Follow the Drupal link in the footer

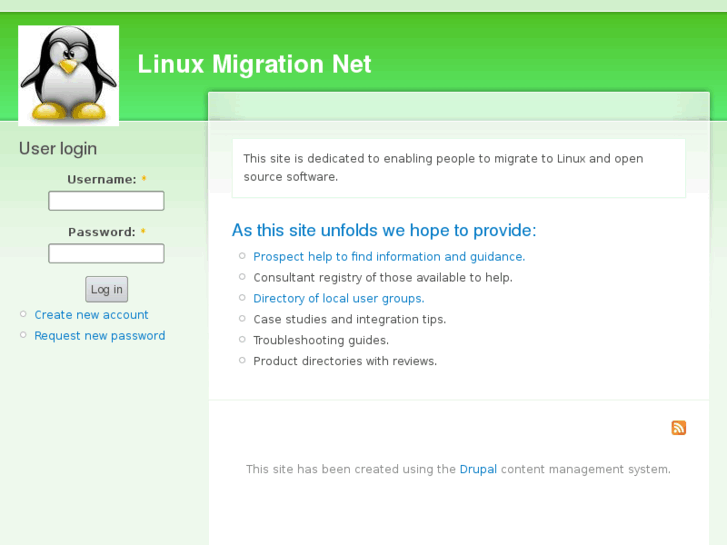point(478,469)
